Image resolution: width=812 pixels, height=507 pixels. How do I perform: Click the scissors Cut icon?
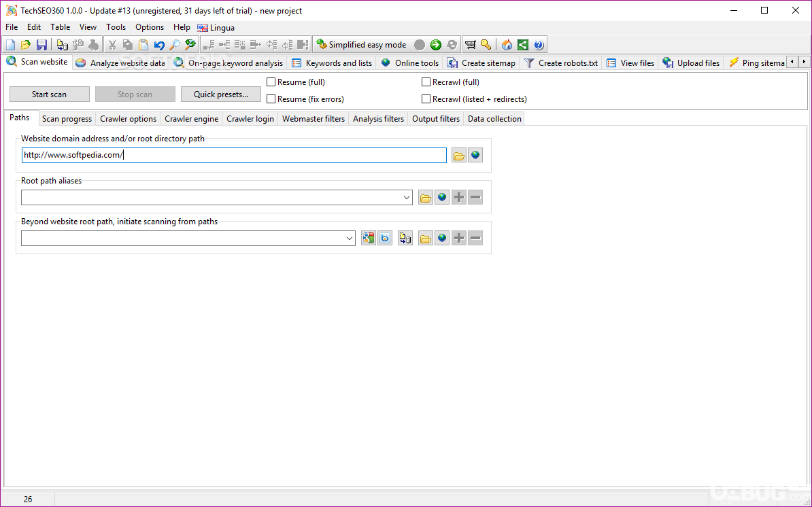tap(112, 45)
